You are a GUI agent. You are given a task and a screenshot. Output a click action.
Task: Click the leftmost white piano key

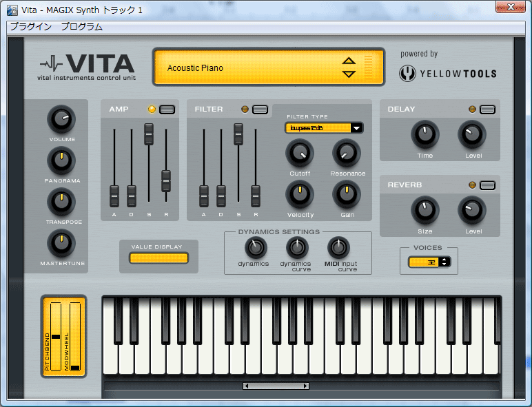coord(110,359)
